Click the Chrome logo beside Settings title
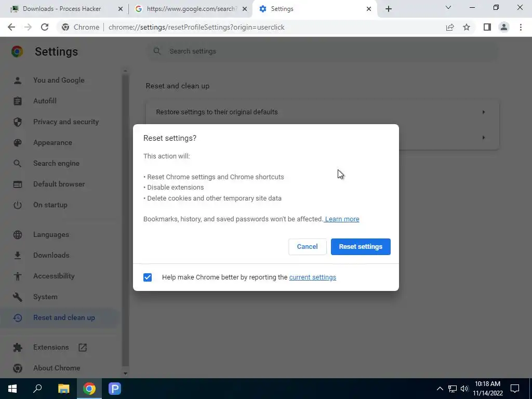The height and width of the screenshot is (399, 532). pos(17,51)
